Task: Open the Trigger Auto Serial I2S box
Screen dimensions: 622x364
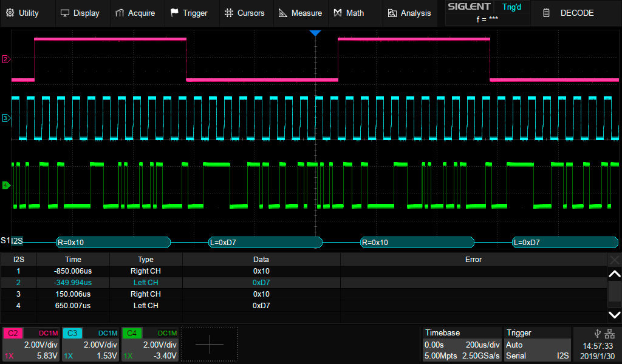Action: (x=537, y=344)
